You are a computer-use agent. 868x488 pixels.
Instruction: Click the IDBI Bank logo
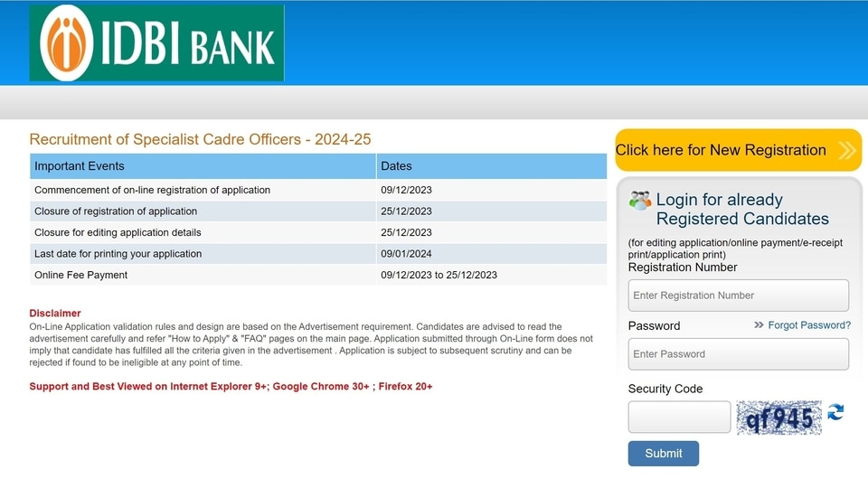pyautogui.click(x=156, y=43)
